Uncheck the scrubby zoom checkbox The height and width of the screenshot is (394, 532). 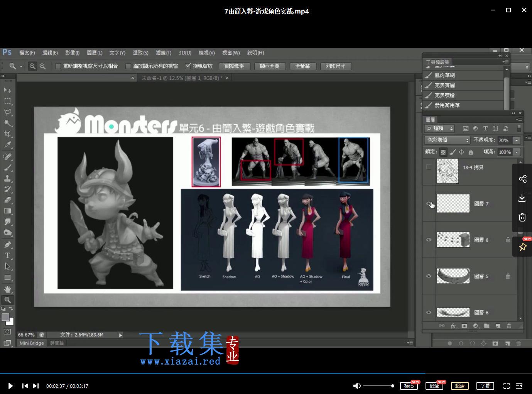(188, 66)
